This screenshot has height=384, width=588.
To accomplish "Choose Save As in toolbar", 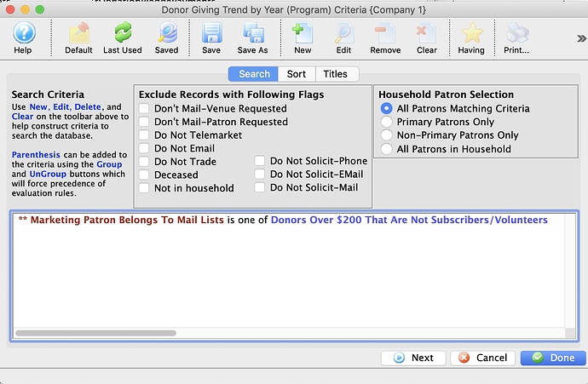I will 253,37.
